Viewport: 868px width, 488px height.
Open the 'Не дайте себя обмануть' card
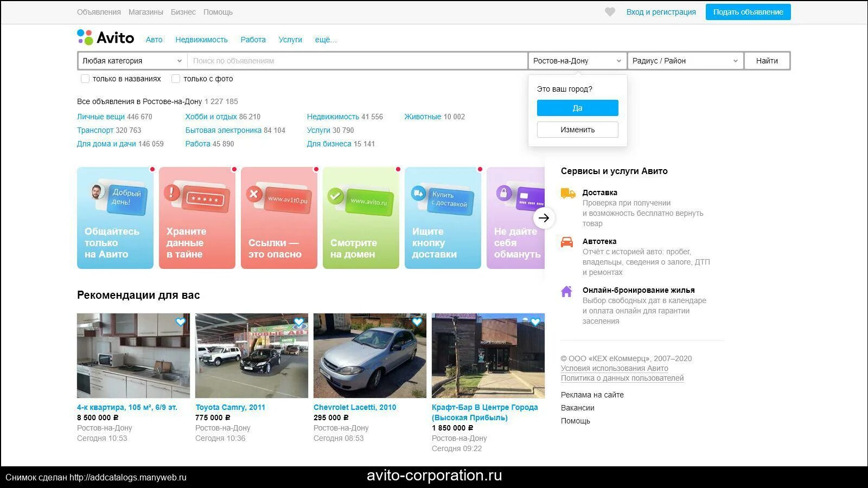[515, 218]
